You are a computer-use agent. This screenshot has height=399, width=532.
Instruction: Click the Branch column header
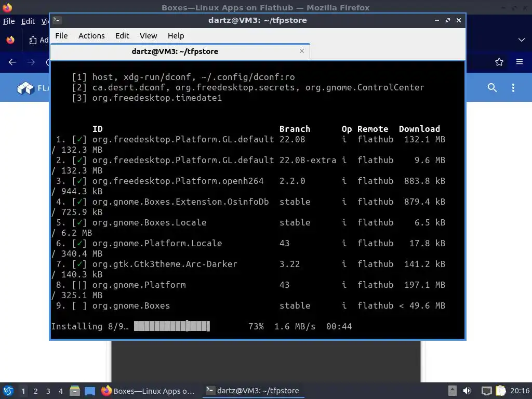pyautogui.click(x=295, y=129)
